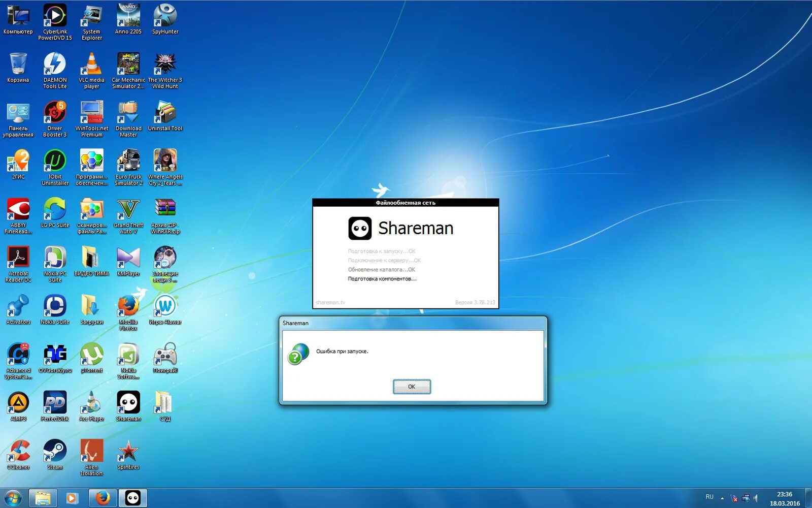The image size is (812, 508).
Task: Select the LG PC Suite icon
Action: tap(55, 213)
